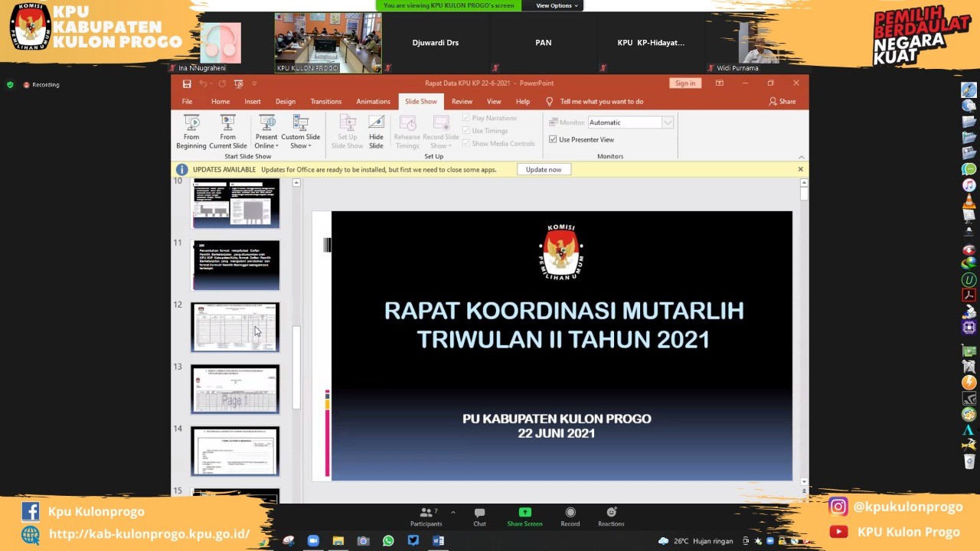This screenshot has width=980, height=551.
Task: Toggle Use Presenter View checkbox
Action: (553, 139)
